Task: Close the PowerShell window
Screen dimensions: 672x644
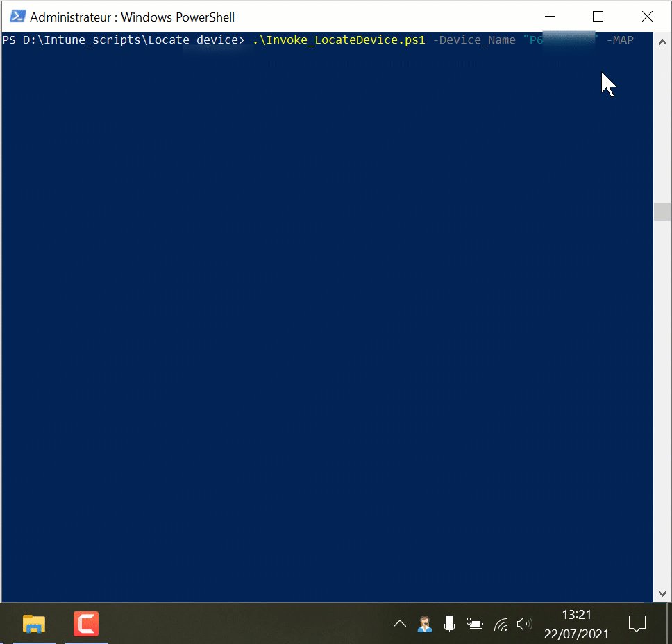Action: (x=647, y=17)
